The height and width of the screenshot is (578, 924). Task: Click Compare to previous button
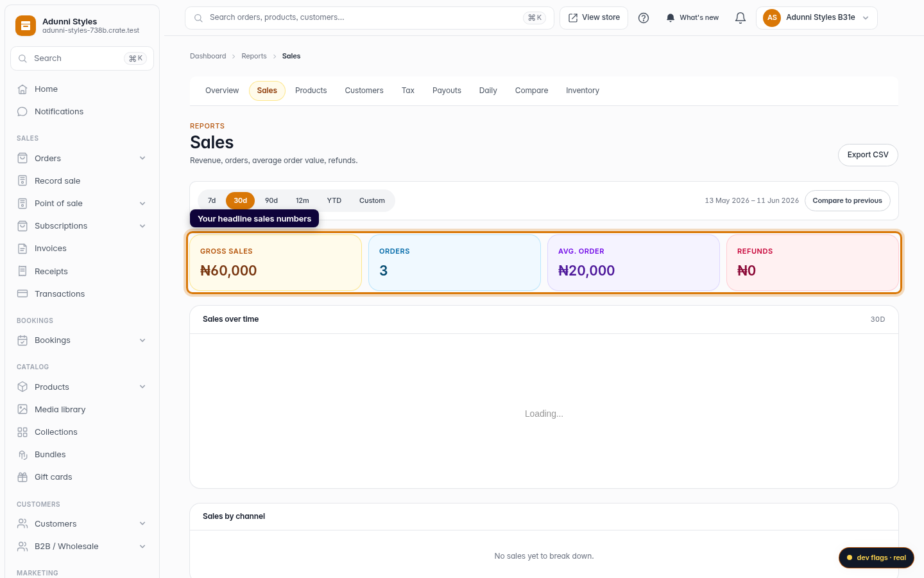[848, 201]
